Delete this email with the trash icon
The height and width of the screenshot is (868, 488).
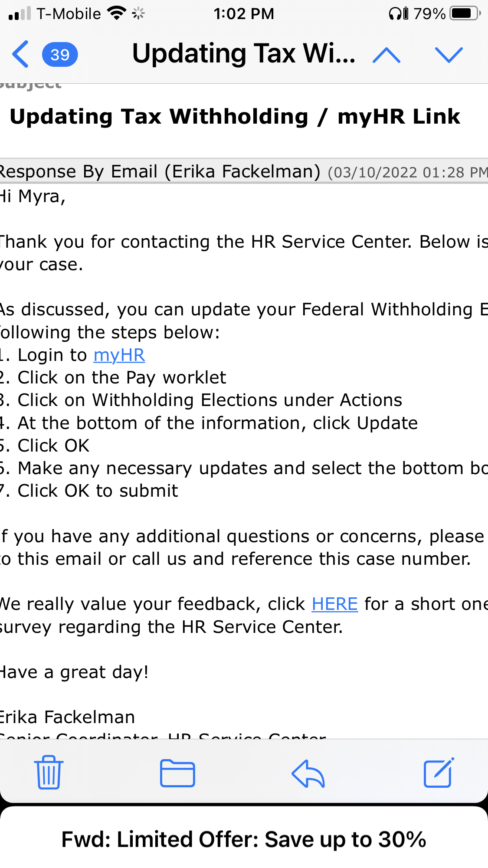click(x=49, y=772)
